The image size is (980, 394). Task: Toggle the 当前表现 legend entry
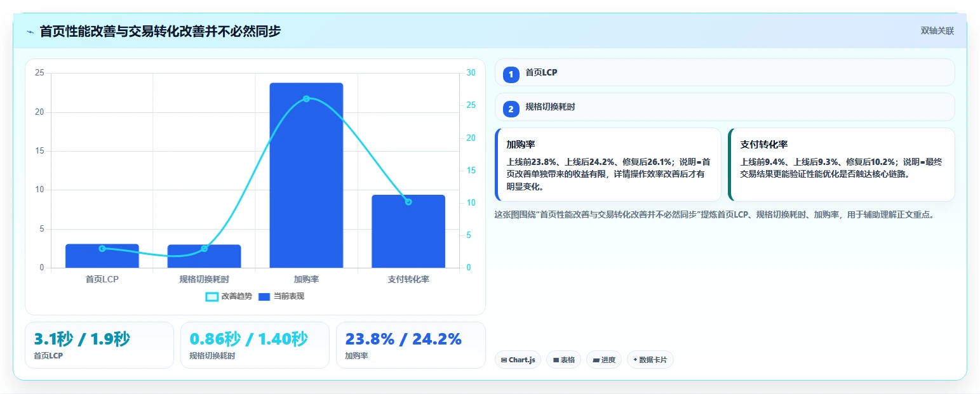tap(281, 296)
